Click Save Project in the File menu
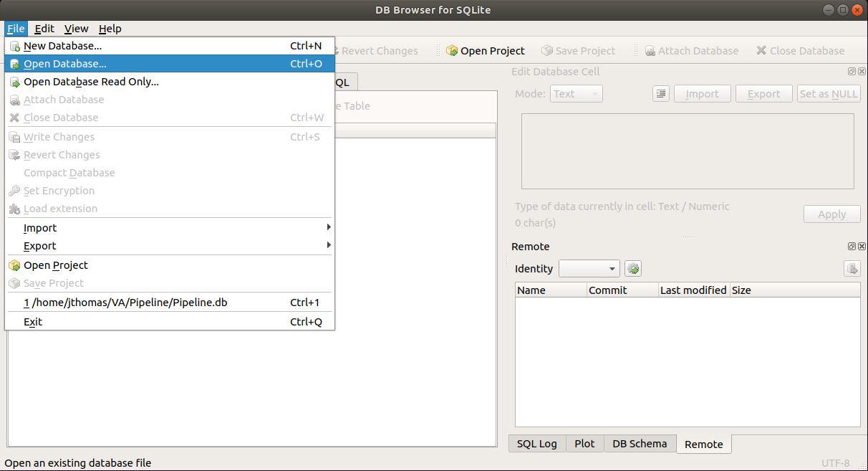This screenshot has width=868, height=471. click(170, 283)
